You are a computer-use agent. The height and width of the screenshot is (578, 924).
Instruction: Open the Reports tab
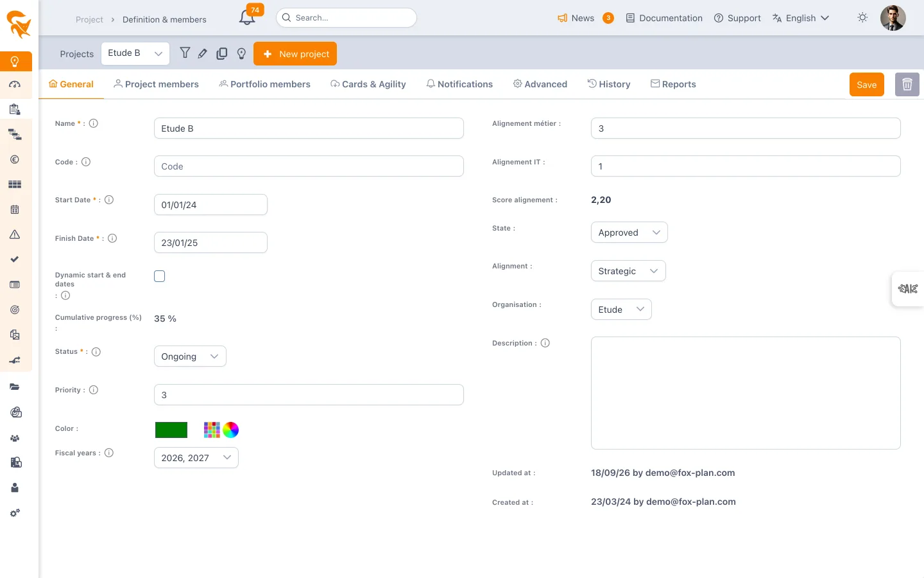pyautogui.click(x=673, y=84)
